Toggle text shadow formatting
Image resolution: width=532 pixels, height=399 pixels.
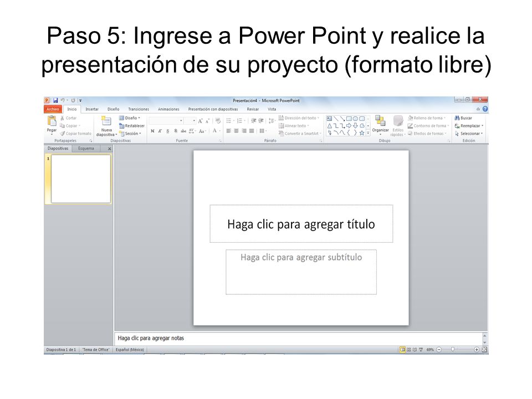pos(176,131)
